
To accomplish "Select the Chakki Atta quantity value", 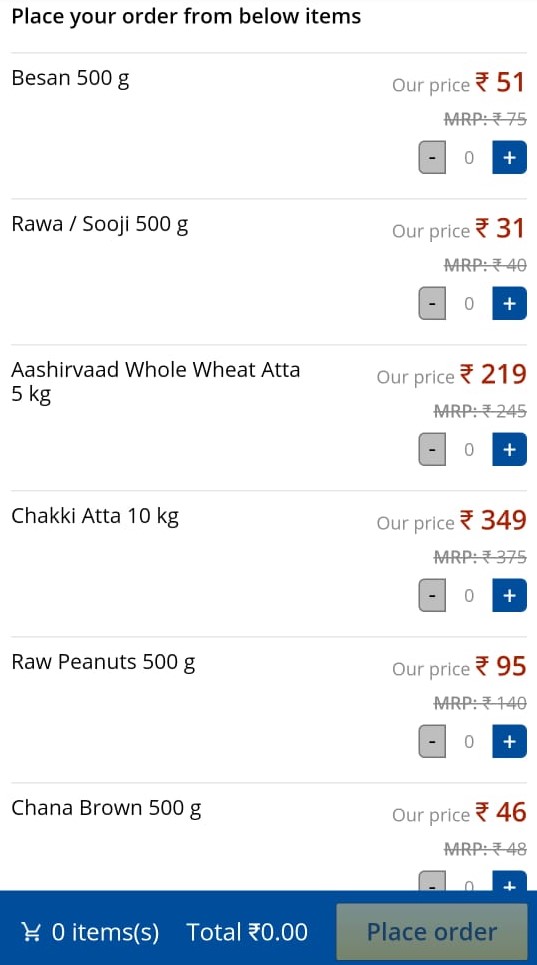I will (469, 595).
